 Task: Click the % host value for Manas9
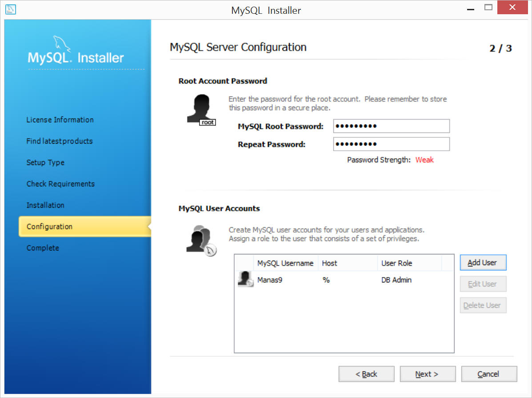click(326, 280)
